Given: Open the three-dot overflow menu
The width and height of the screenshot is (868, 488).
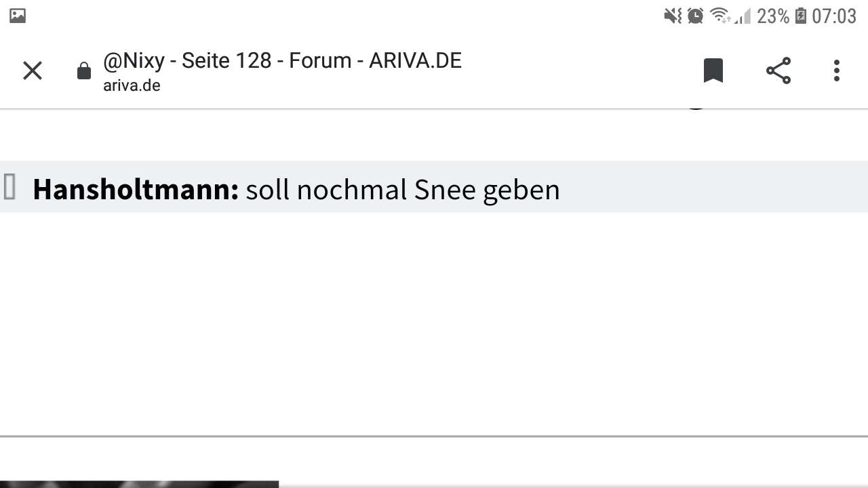Looking at the screenshot, I should pos(837,70).
